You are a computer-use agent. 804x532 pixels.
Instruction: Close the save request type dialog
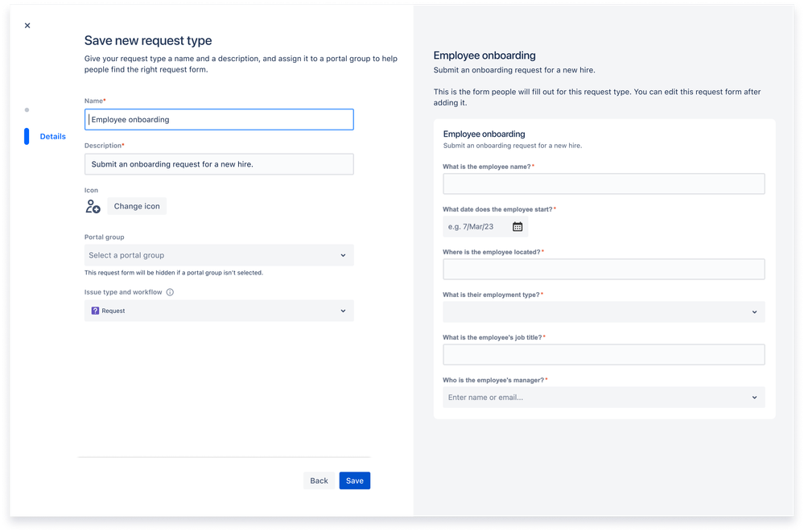click(x=27, y=26)
